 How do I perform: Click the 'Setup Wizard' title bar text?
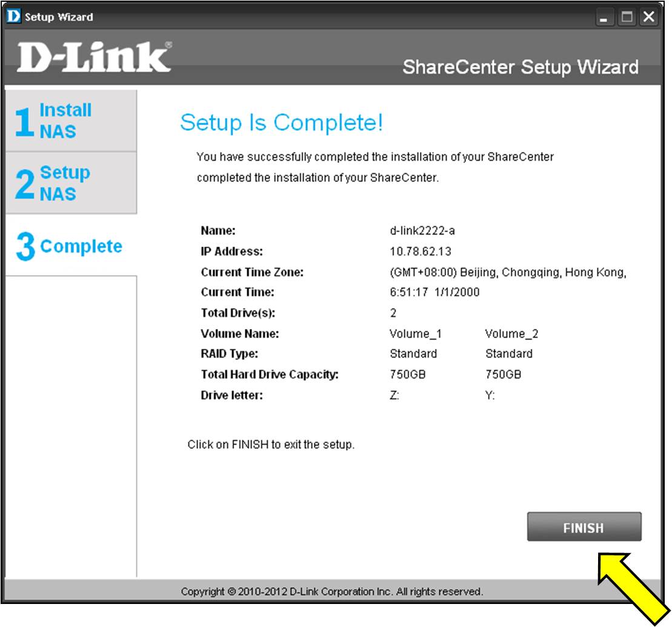tap(59, 17)
